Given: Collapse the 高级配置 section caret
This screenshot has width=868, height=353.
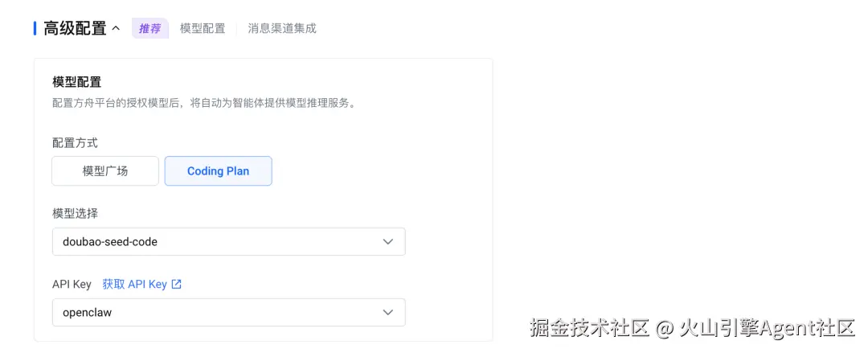Looking at the screenshot, I should (116, 28).
